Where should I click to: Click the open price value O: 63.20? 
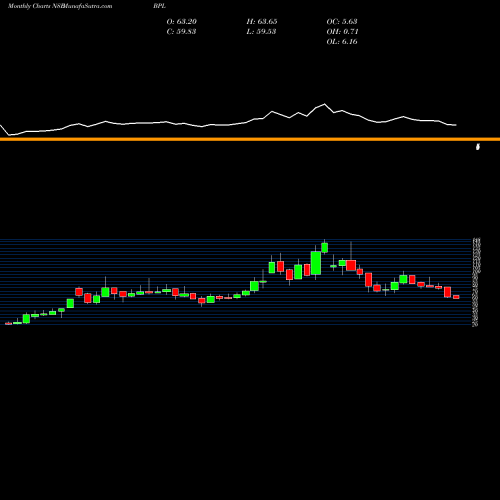pyautogui.click(x=182, y=22)
